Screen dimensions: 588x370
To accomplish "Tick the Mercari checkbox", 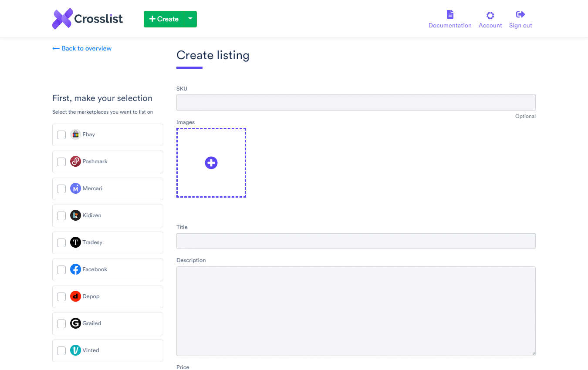I will [61, 189].
